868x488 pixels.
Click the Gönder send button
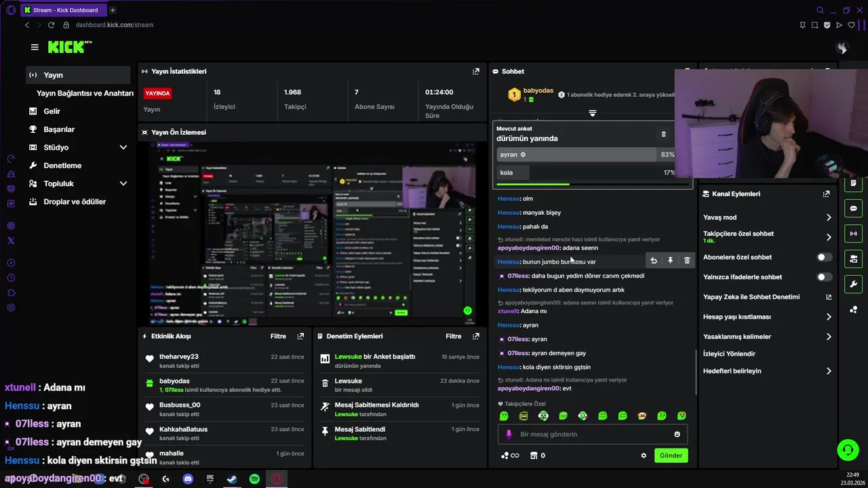[x=671, y=455]
